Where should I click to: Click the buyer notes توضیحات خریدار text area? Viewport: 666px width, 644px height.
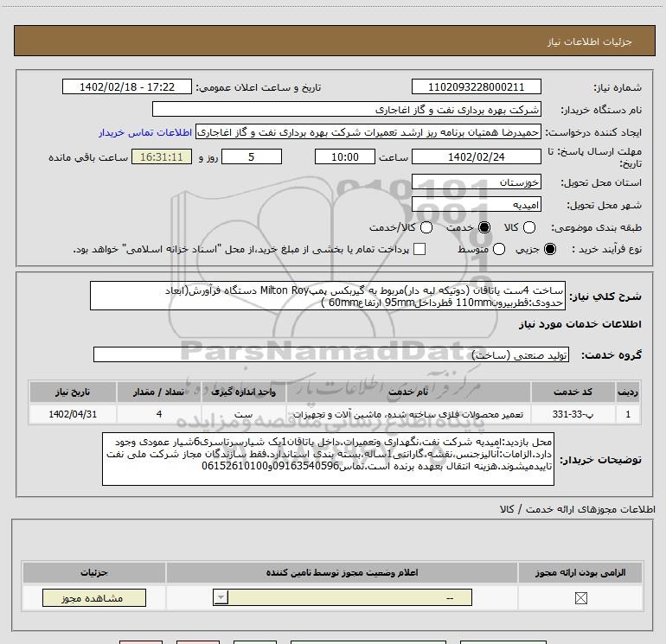click(x=328, y=459)
